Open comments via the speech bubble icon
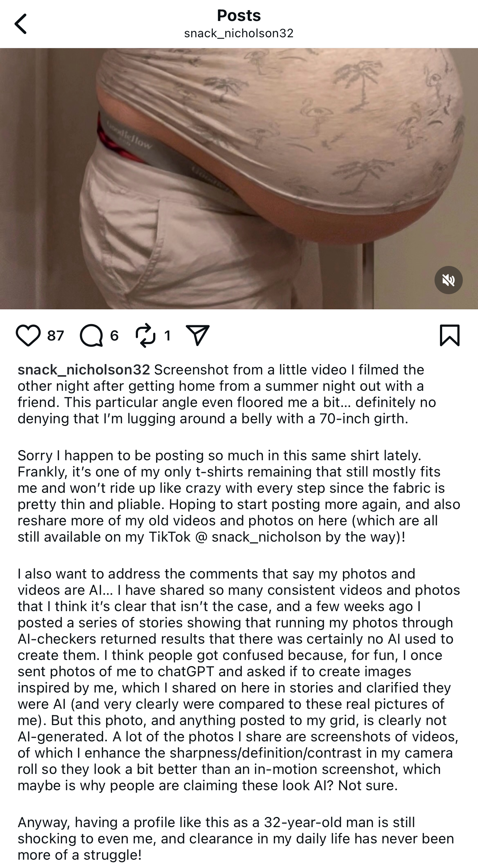The width and height of the screenshot is (478, 868). click(x=92, y=335)
